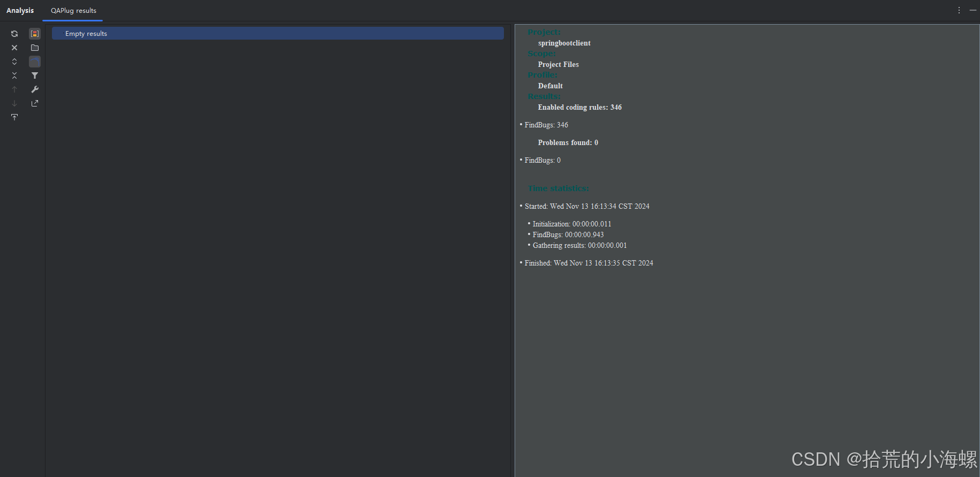
Task: Collapse all results using the toolbar arrows
Action: [14, 75]
